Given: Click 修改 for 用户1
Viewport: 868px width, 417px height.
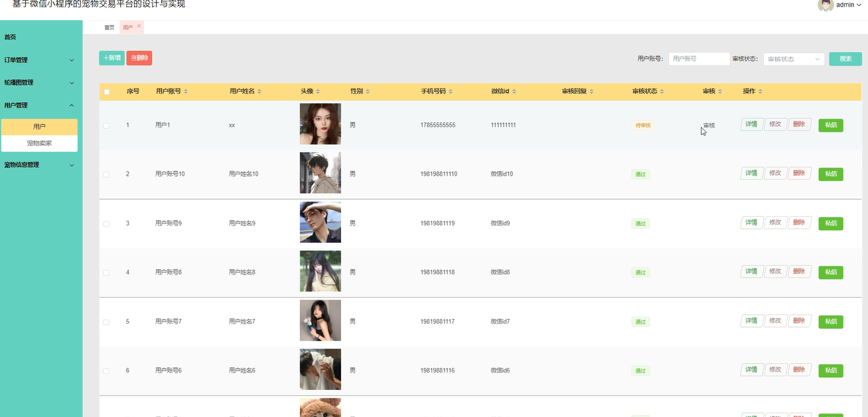Looking at the screenshot, I should pyautogui.click(x=775, y=124).
